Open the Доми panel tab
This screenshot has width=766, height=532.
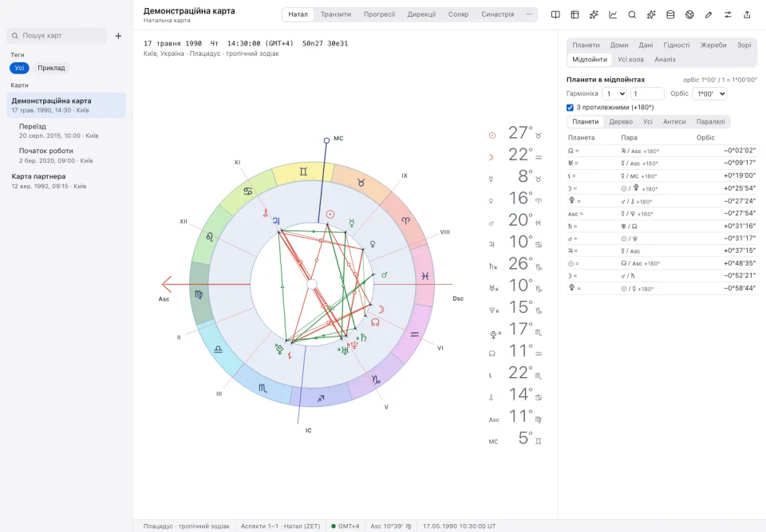(x=619, y=45)
